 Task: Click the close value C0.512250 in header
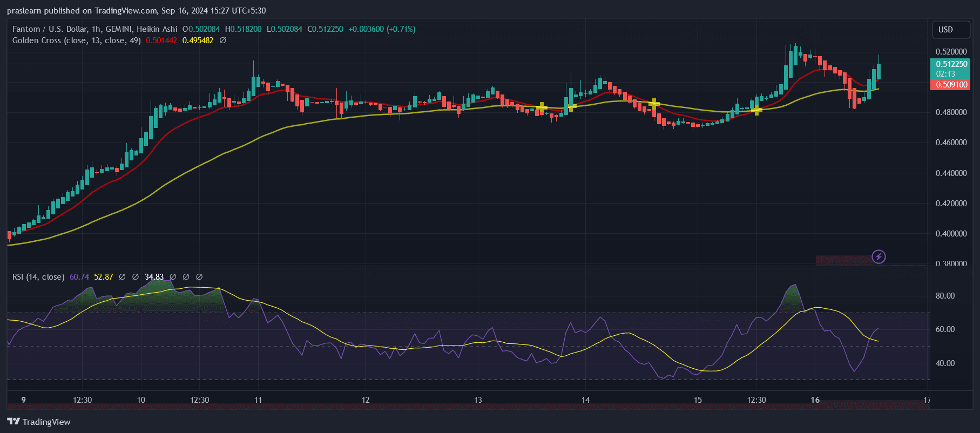click(325, 29)
